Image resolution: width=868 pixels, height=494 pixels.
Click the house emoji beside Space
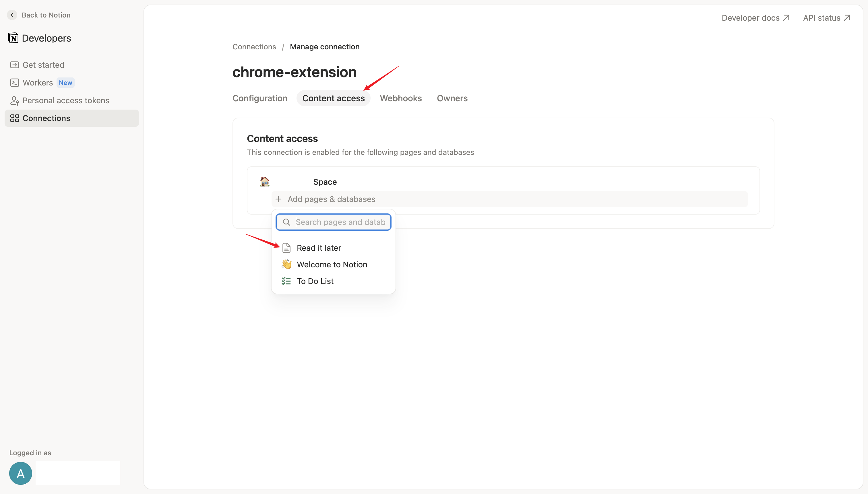pos(264,182)
